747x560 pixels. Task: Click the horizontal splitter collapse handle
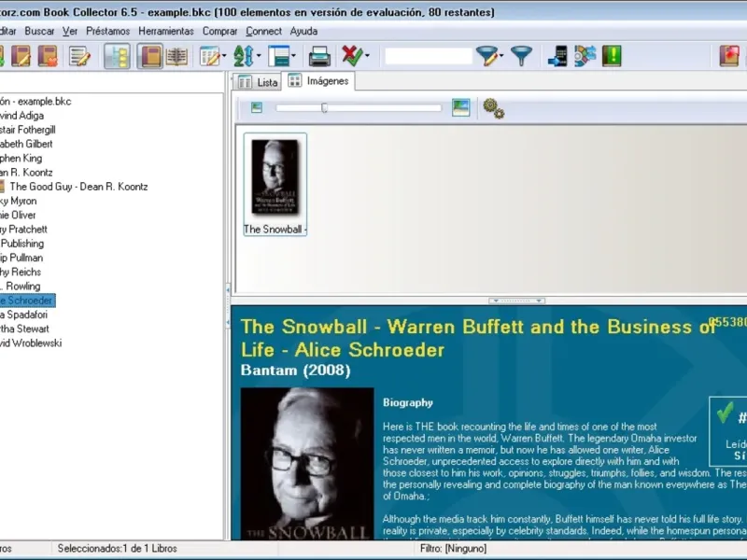point(517,301)
